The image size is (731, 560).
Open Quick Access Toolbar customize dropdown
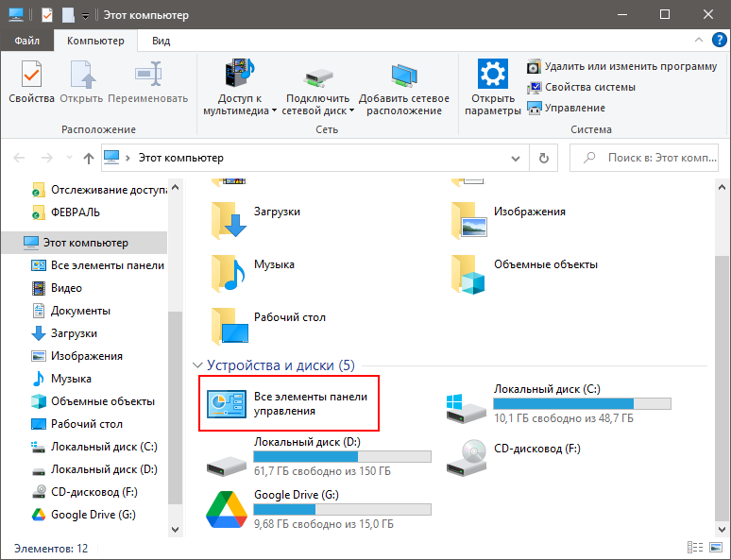click(x=85, y=15)
